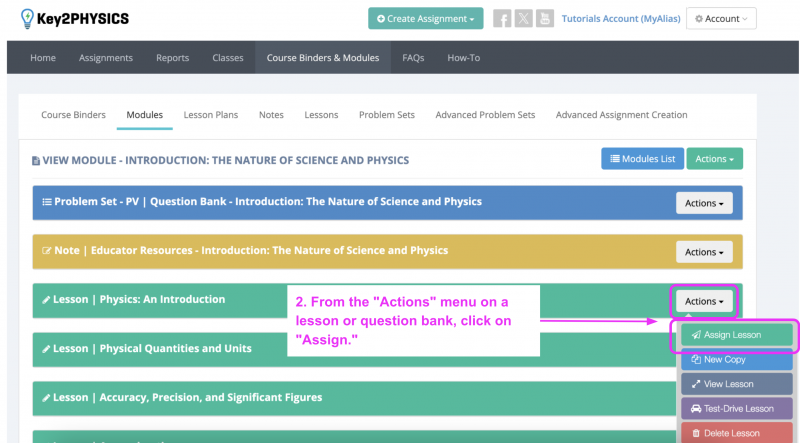Viewport: 800px width, 443px height.
Task: Open Actions dropdown for Educator Resources note
Action: pyautogui.click(x=704, y=252)
